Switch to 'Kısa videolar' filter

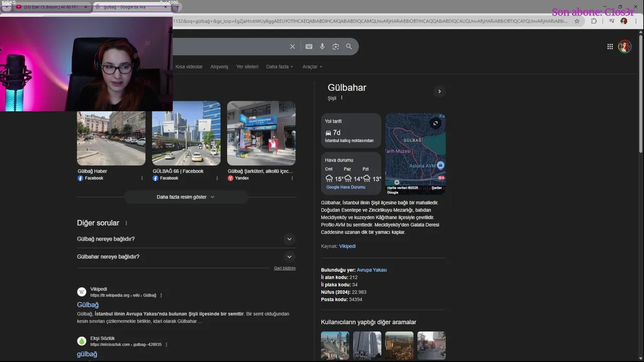[189, 66]
